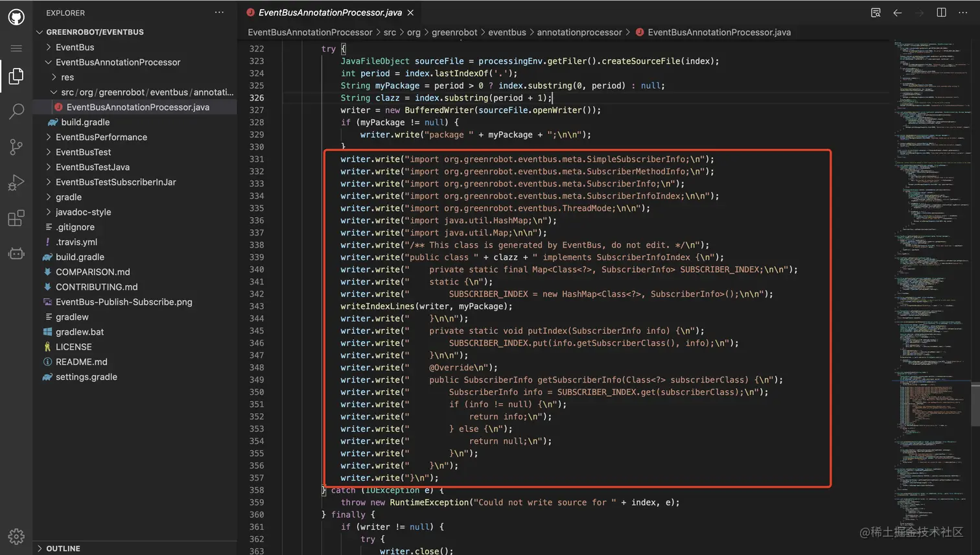Split the editor into two panes
980x555 pixels.
click(940, 12)
